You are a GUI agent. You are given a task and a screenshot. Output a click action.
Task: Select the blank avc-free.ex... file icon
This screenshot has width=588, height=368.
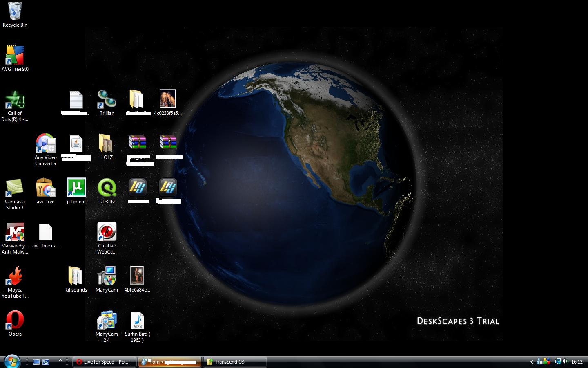pos(45,232)
